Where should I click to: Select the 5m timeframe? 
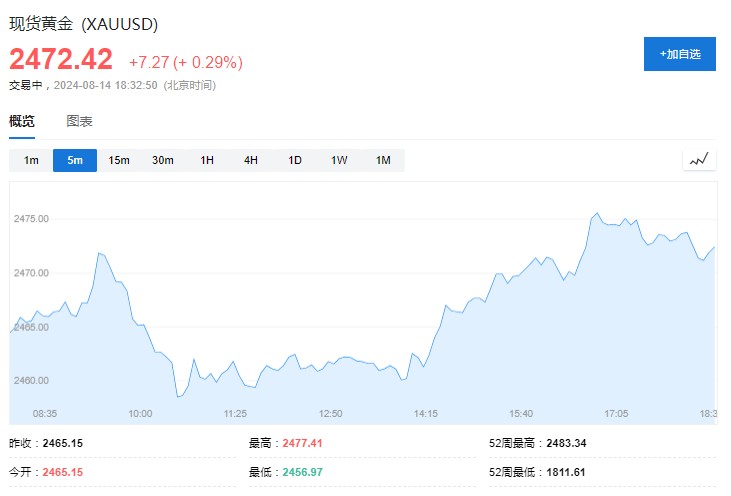(x=75, y=160)
